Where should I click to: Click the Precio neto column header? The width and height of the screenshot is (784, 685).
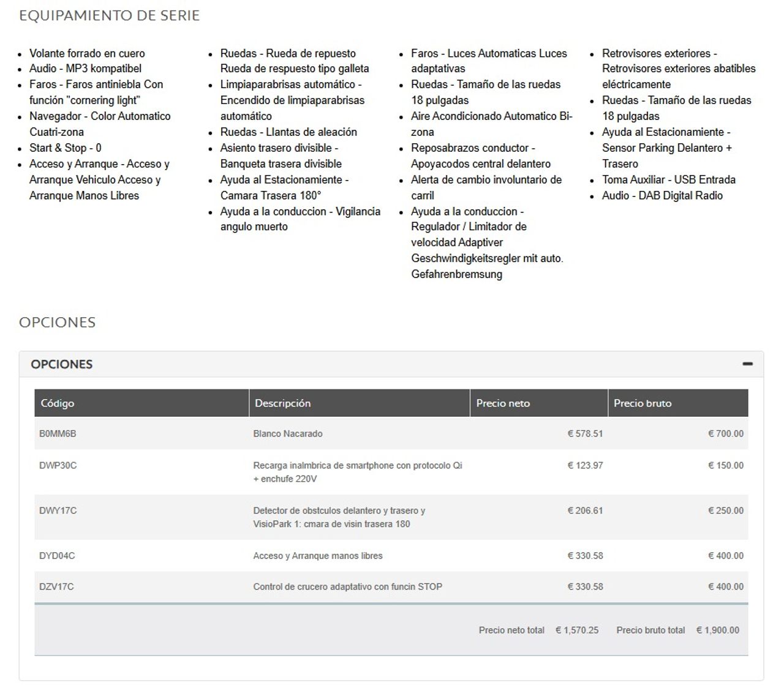tap(503, 403)
